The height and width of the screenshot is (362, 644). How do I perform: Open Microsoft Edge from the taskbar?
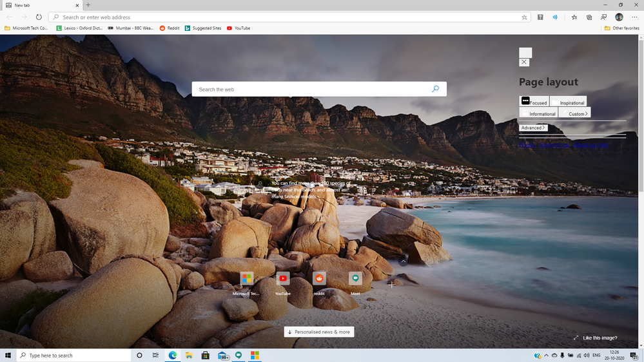(x=173, y=356)
